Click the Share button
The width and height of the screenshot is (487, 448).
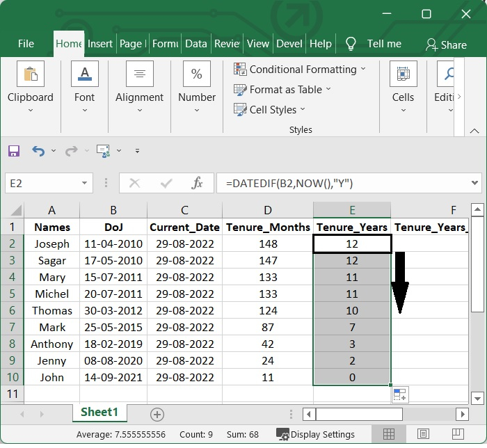point(446,45)
